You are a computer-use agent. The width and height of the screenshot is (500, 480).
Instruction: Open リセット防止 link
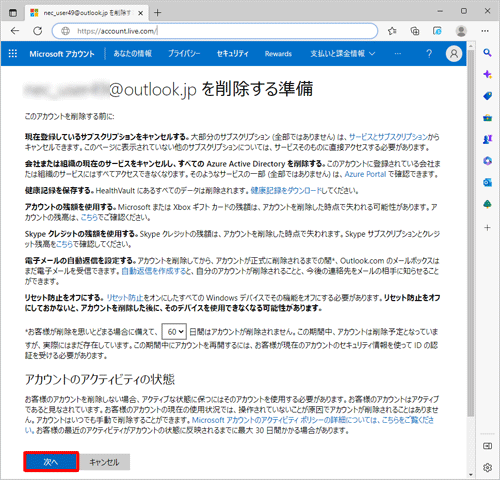tap(125, 298)
